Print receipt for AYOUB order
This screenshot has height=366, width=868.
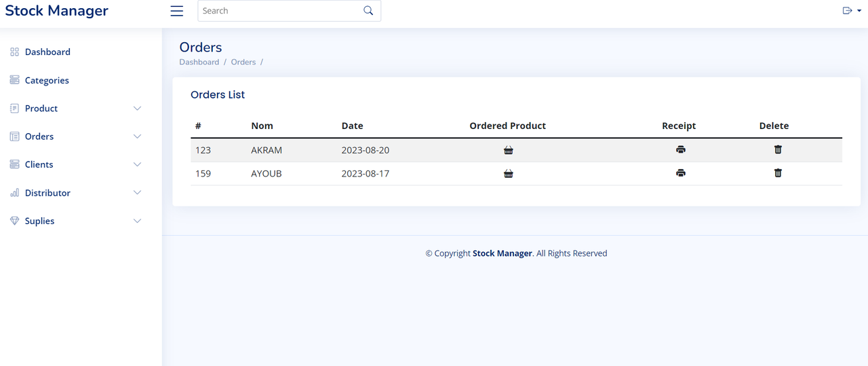click(681, 173)
